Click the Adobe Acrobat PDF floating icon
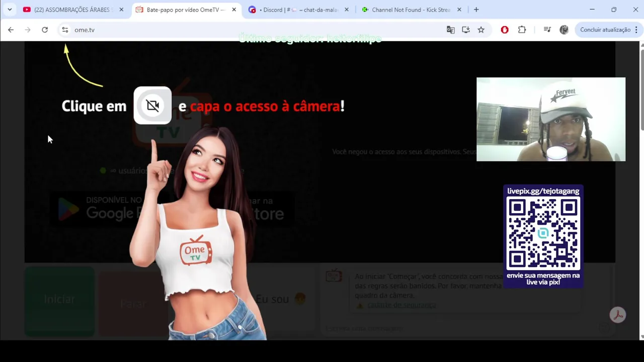Image resolution: width=644 pixels, height=362 pixels. click(x=618, y=315)
